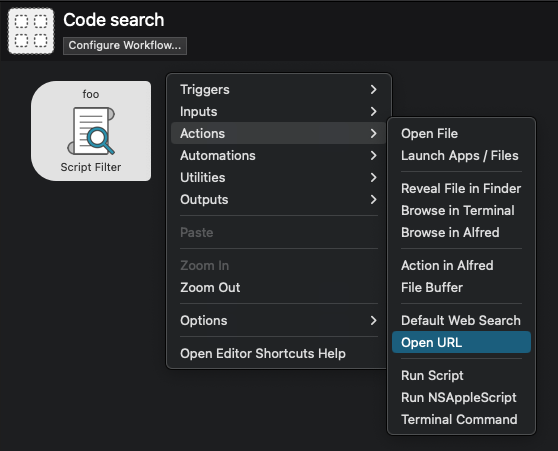Expand the Options submenu
Image resolution: width=558 pixels, height=451 pixels.
coord(278,320)
